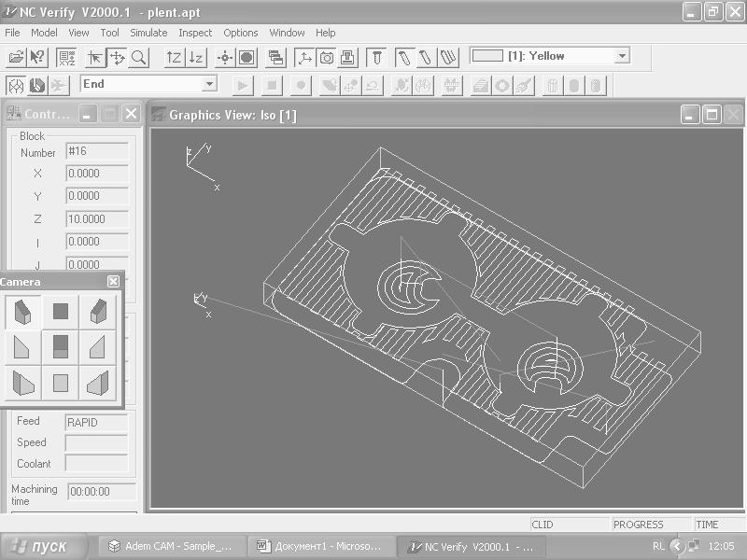The width and height of the screenshot is (747, 560).
Task: Open the File menu
Action: 12,33
